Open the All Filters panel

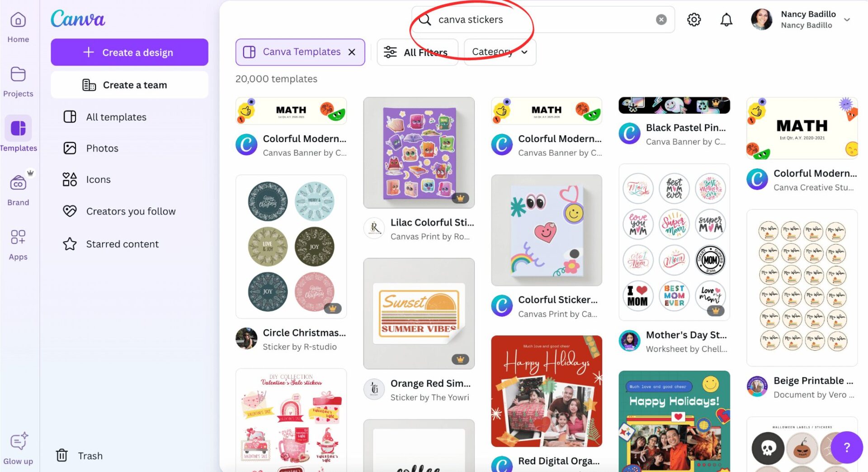(417, 52)
